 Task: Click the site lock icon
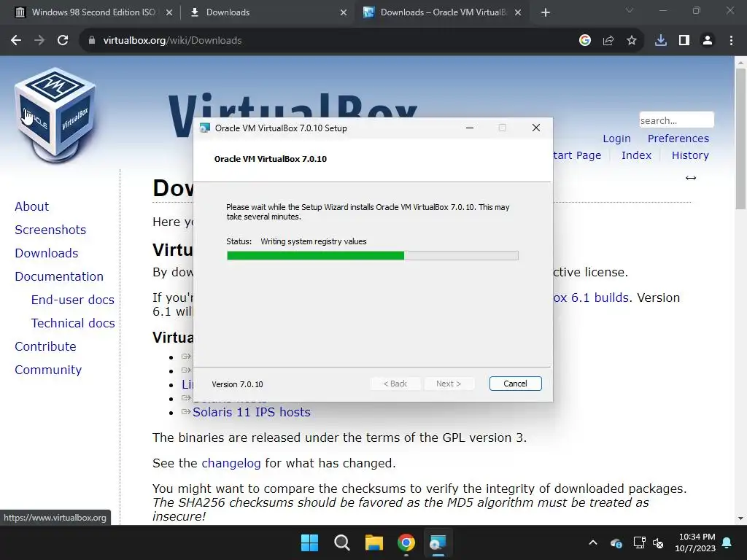[92, 41]
